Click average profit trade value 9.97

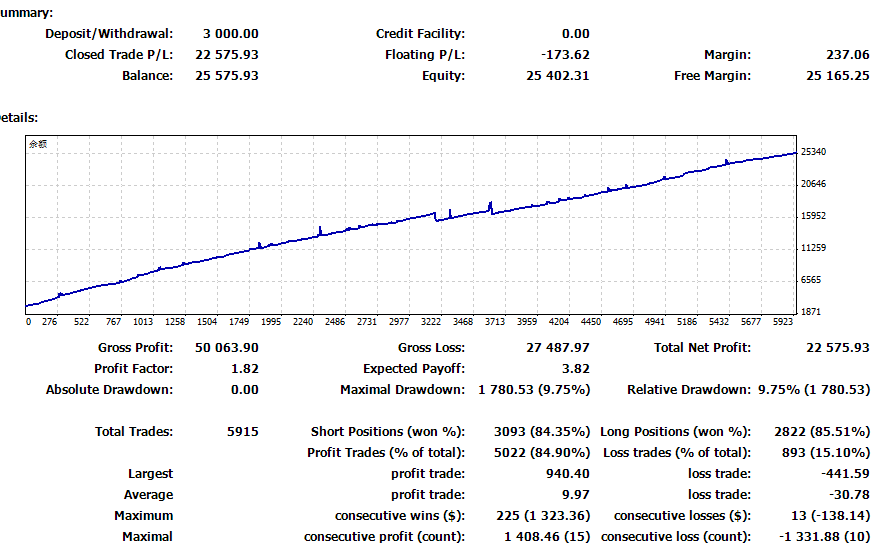(x=575, y=495)
